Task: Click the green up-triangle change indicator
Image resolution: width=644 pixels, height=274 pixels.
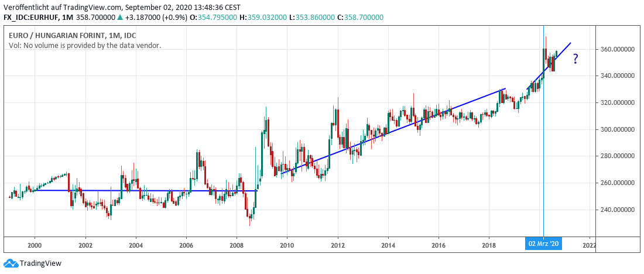Action: coord(119,17)
